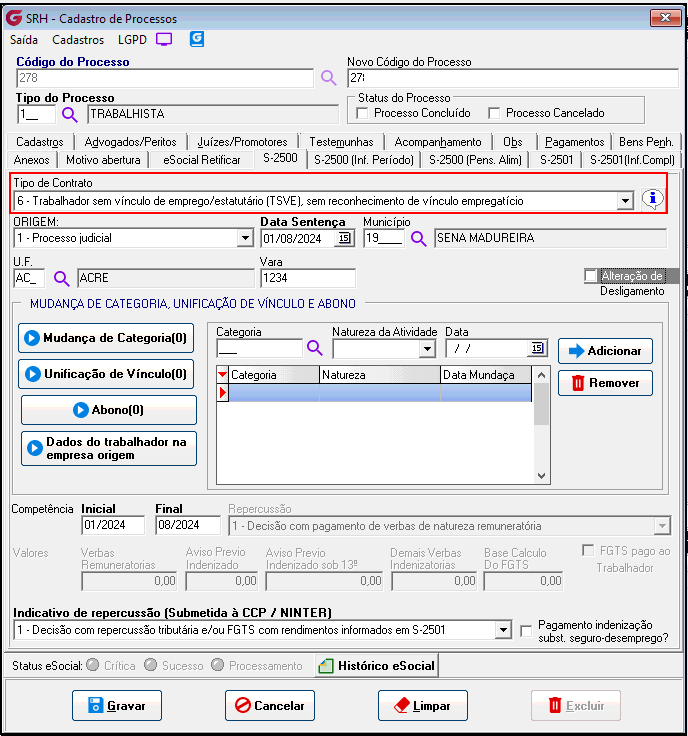Open the Pagamentos tab
Viewport: 688px width, 736px height.
pyautogui.click(x=574, y=142)
